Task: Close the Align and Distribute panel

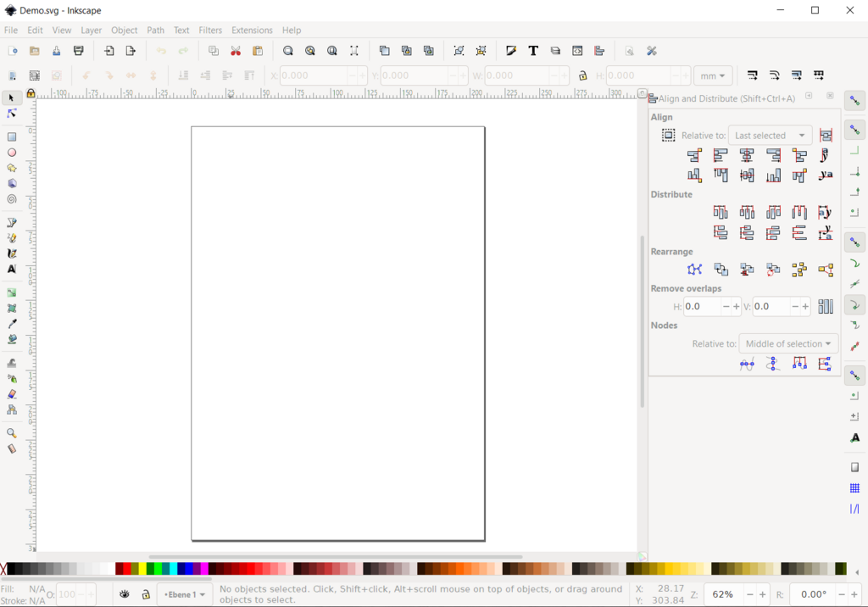Action: pyautogui.click(x=830, y=96)
